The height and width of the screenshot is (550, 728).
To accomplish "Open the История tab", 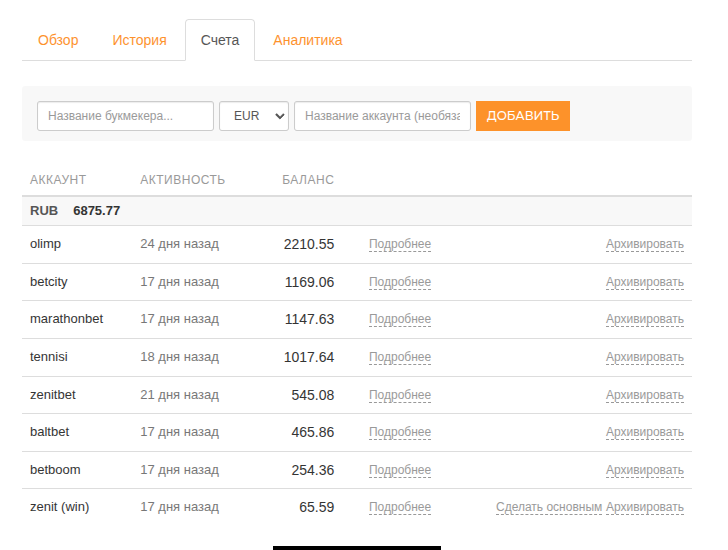I will [x=139, y=40].
